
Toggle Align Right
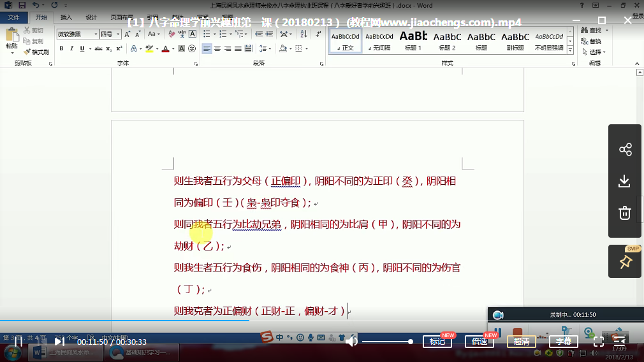tap(228, 48)
